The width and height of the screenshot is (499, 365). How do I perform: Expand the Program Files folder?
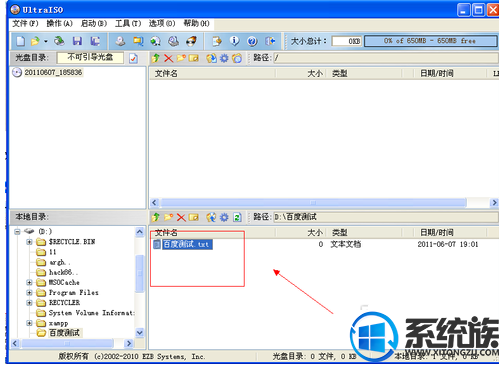pyautogui.click(x=29, y=293)
